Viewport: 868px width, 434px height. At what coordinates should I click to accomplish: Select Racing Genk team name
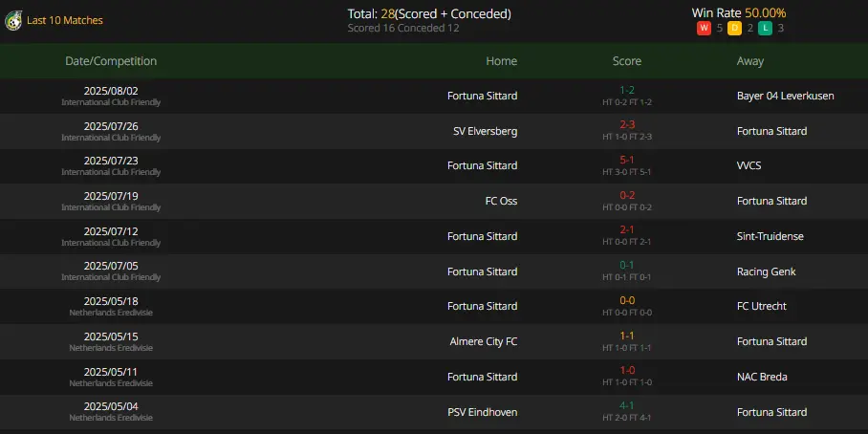(766, 271)
